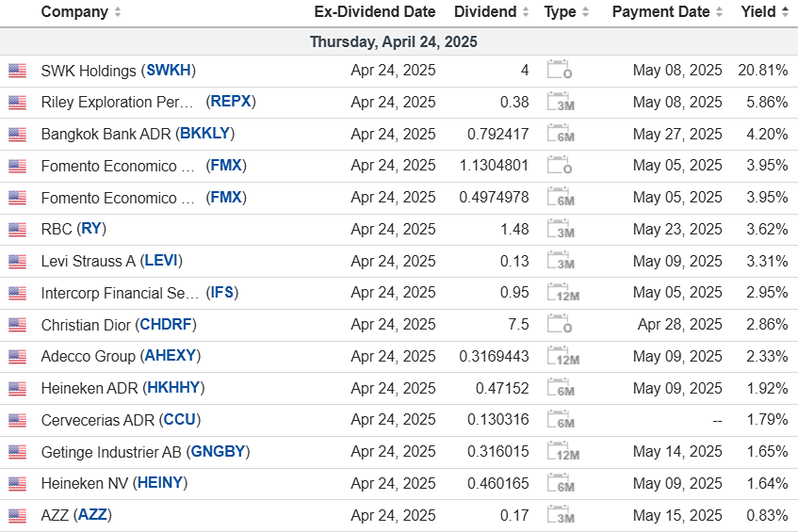Open the Heineken NV HEINY link
Screen dimensions: 798x532
[160, 483]
